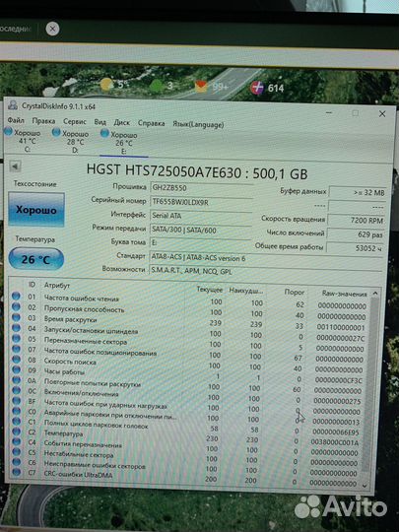Click status icon for Переназначенные сектора
This screenshot has height=532, width=399.
(16, 338)
